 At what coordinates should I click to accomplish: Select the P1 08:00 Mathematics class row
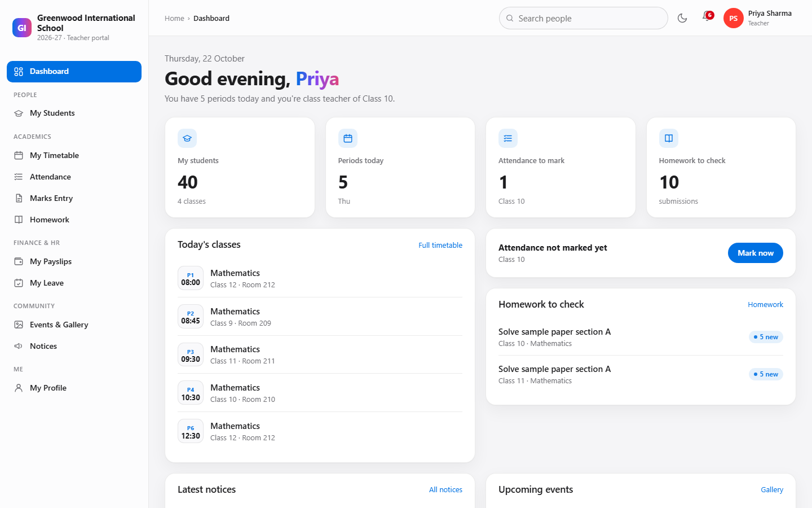click(320, 278)
